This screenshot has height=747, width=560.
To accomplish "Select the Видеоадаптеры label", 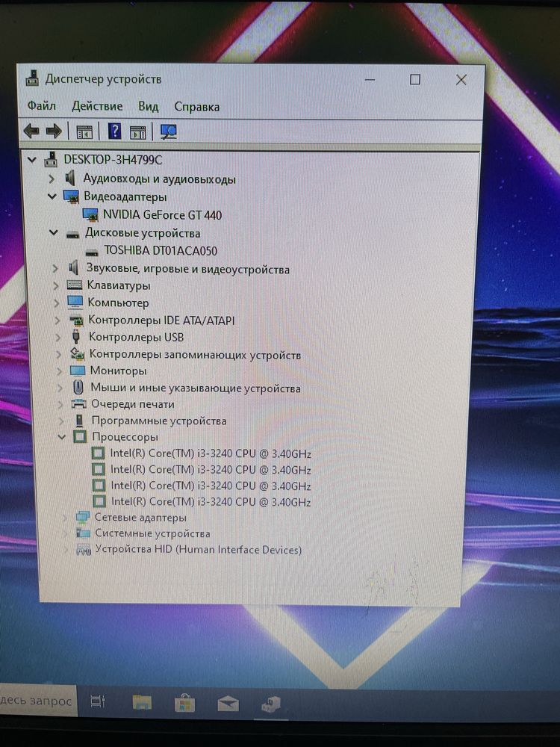I will 125,196.
